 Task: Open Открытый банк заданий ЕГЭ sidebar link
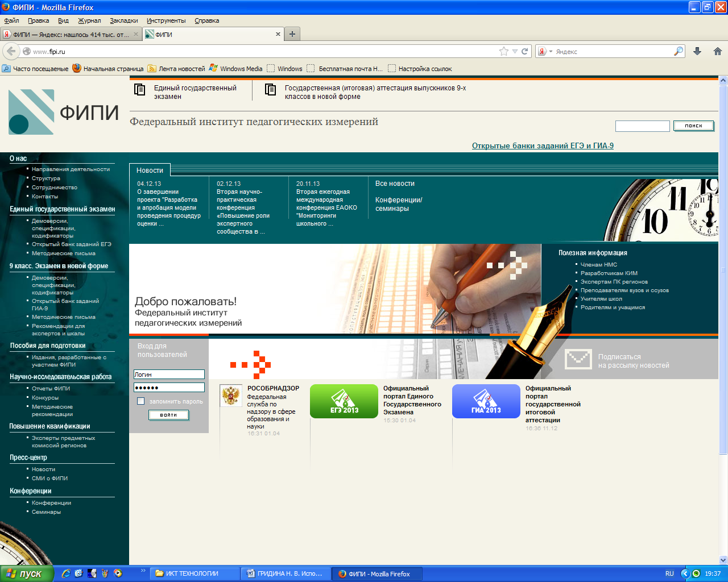click(72, 244)
